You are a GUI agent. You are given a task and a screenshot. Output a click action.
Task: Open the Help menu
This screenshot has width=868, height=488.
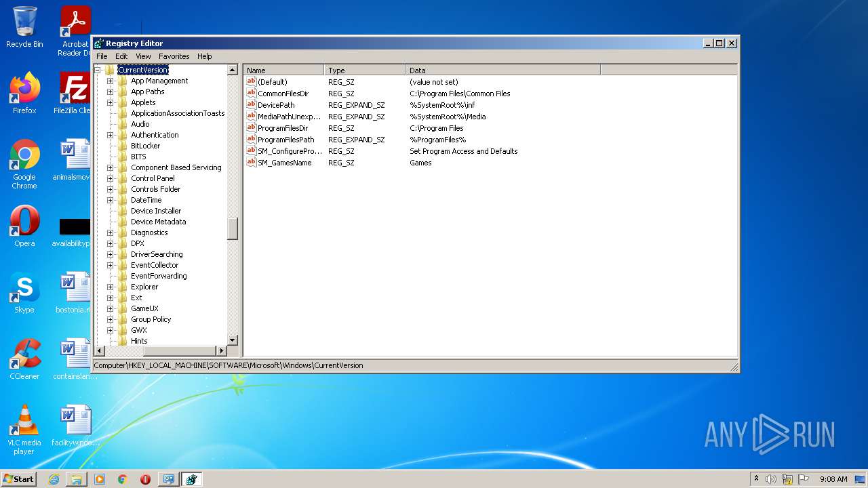pyautogui.click(x=204, y=56)
